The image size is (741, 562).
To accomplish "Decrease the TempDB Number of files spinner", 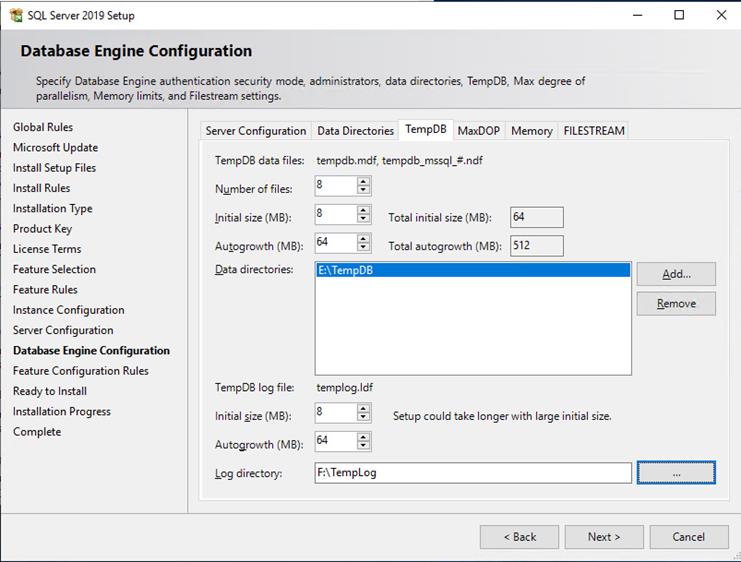I will pos(363,190).
